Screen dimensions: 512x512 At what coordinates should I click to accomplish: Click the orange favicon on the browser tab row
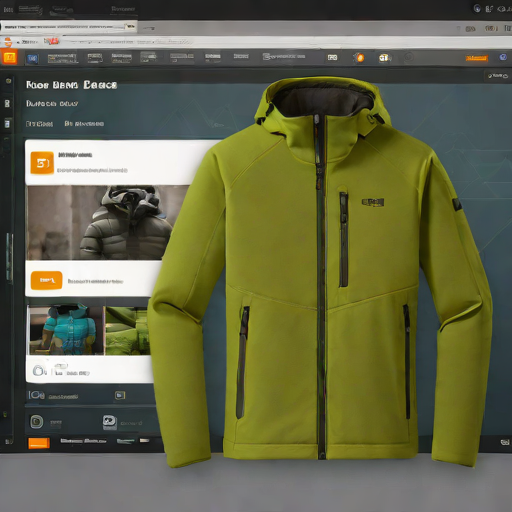(x=7, y=42)
